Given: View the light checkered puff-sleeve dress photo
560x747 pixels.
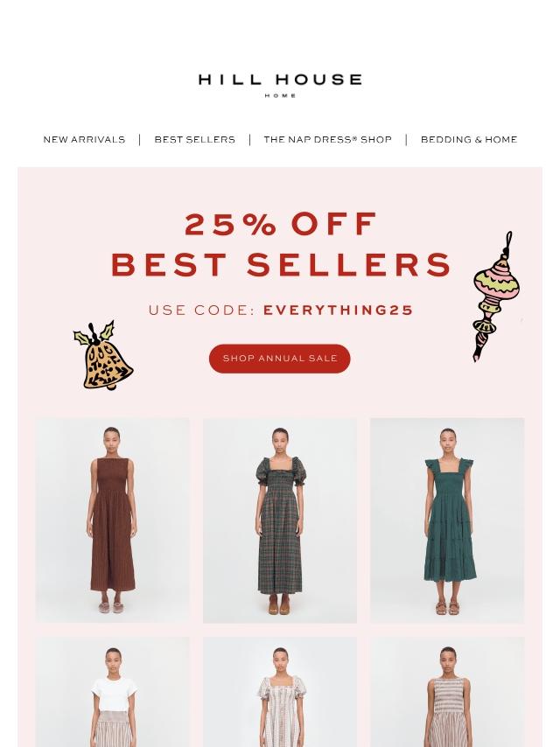Looking at the screenshot, I should click(x=280, y=692).
